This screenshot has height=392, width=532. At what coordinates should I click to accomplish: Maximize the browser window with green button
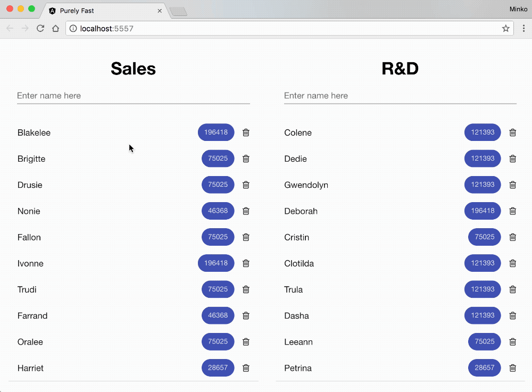tap(31, 9)
